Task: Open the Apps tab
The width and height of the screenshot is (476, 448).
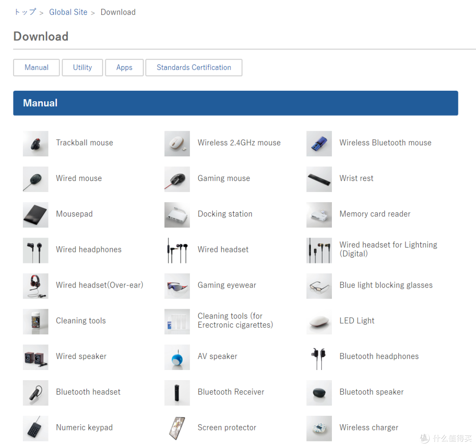Action: [124, 67]
